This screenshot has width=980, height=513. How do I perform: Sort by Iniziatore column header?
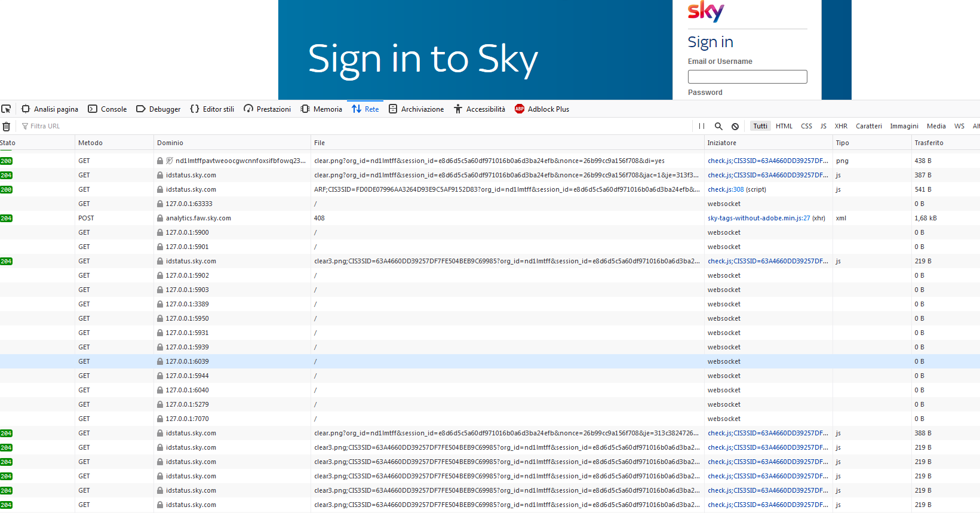[769, 143]
